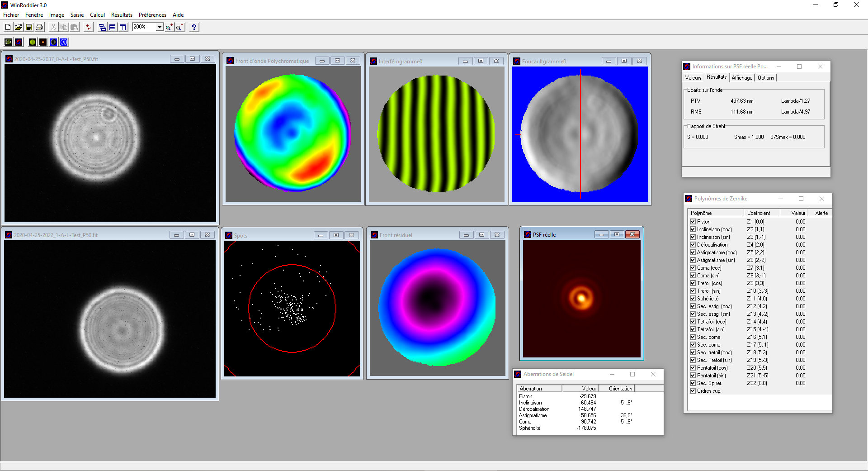Open the Calcul menu
Image resolution: width=868 pixels, height=471 pixels.
(x=97, y=15)
